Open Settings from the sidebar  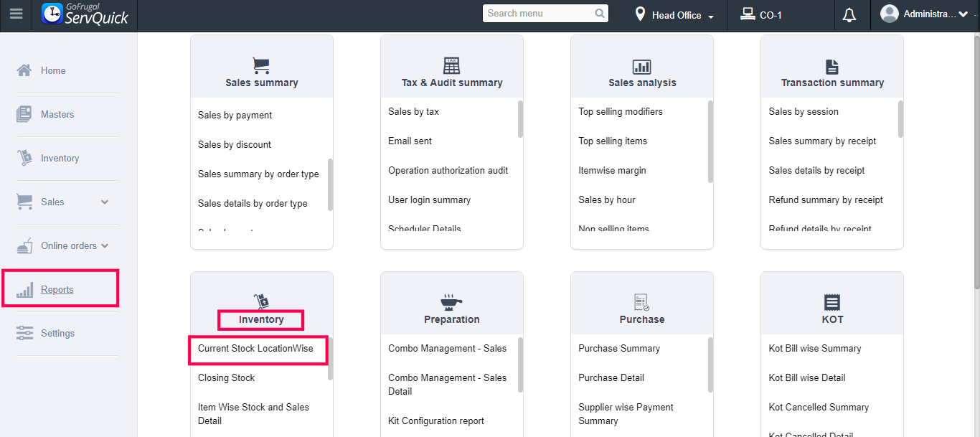[x=57, y=334]
